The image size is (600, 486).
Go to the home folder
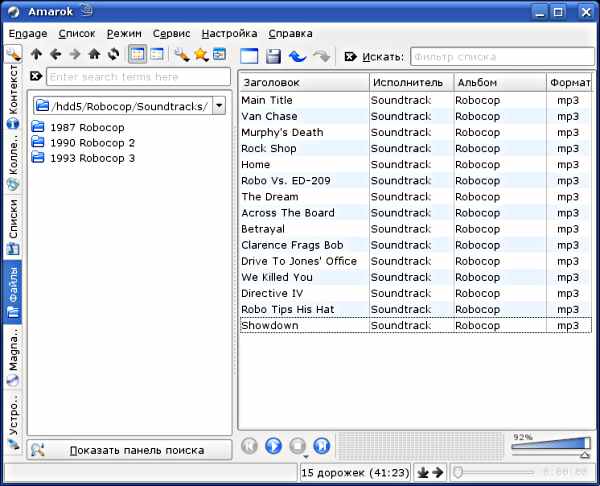pos(94,54)
